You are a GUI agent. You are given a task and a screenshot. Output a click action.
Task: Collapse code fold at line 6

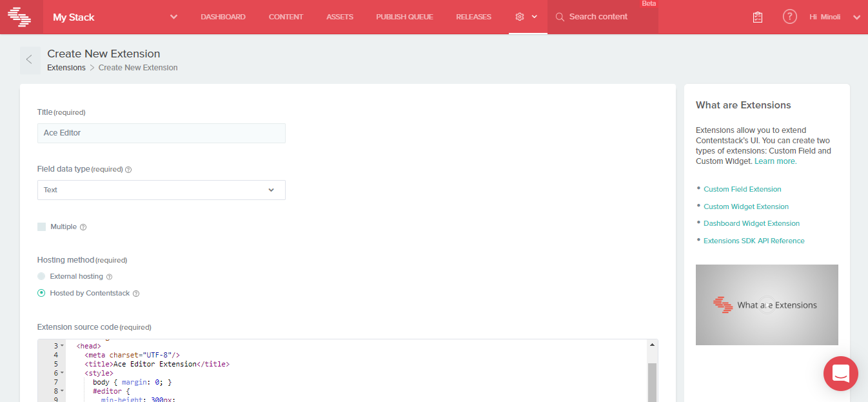(62, 373)
